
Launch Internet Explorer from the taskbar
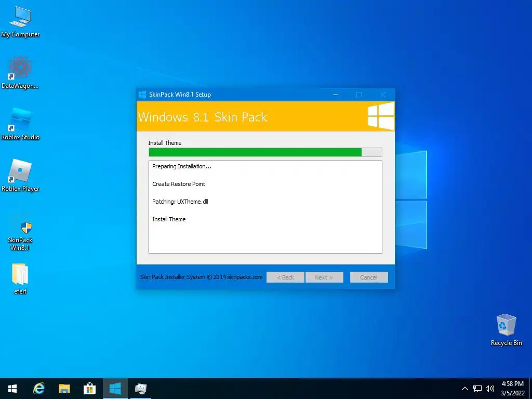coord(38,389)
